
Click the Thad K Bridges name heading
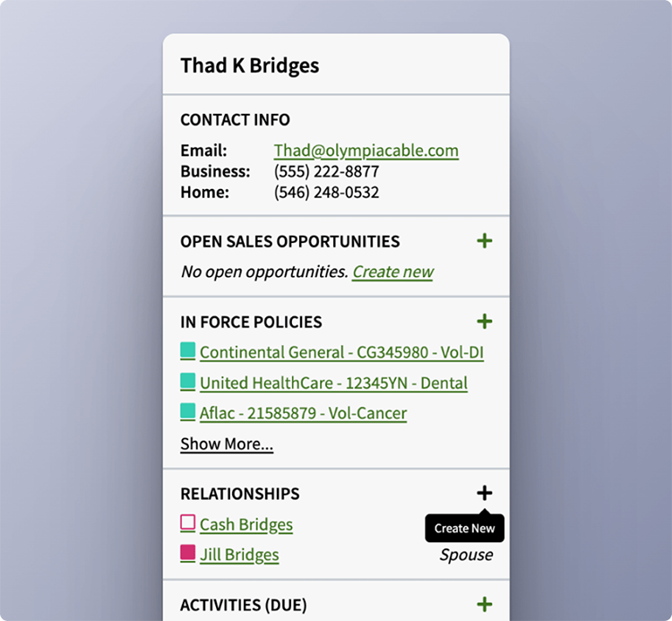[249, 65]
